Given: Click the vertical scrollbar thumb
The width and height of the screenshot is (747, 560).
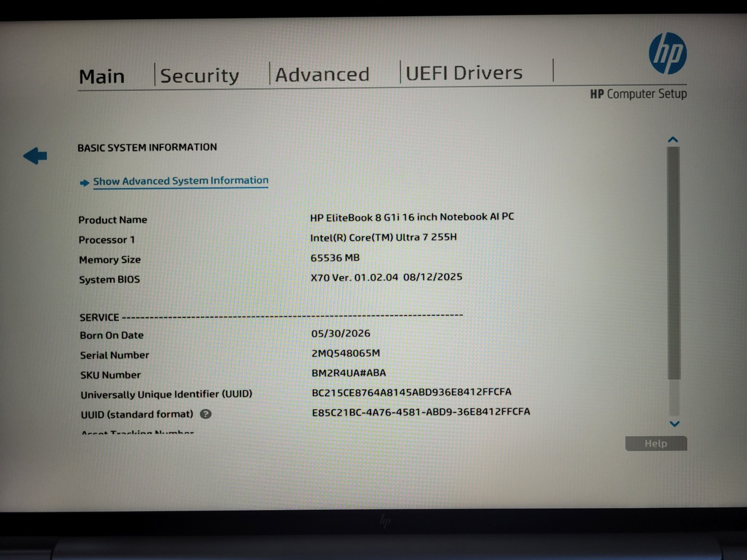Looking at the screenshot, I should 673,263.
